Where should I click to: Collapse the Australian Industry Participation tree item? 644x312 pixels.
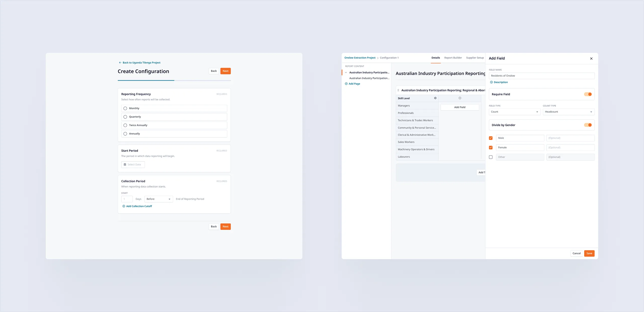click(x=346, y=72)
